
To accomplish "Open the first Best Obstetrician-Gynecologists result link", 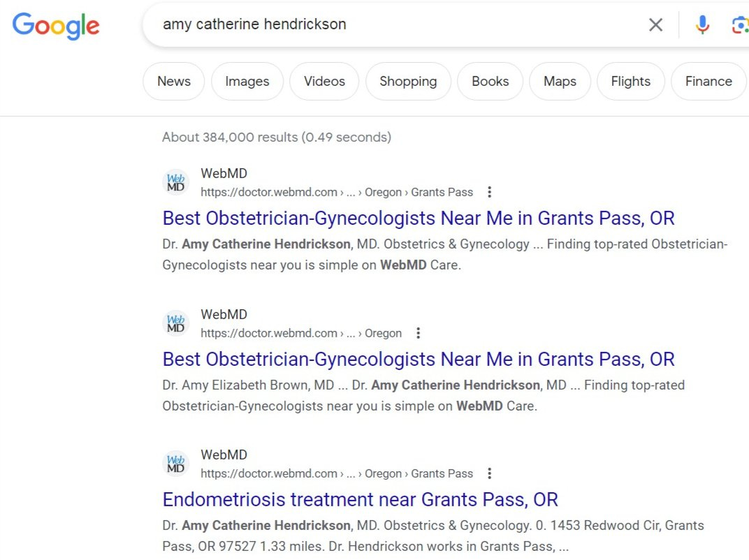I will pos(419,218).
